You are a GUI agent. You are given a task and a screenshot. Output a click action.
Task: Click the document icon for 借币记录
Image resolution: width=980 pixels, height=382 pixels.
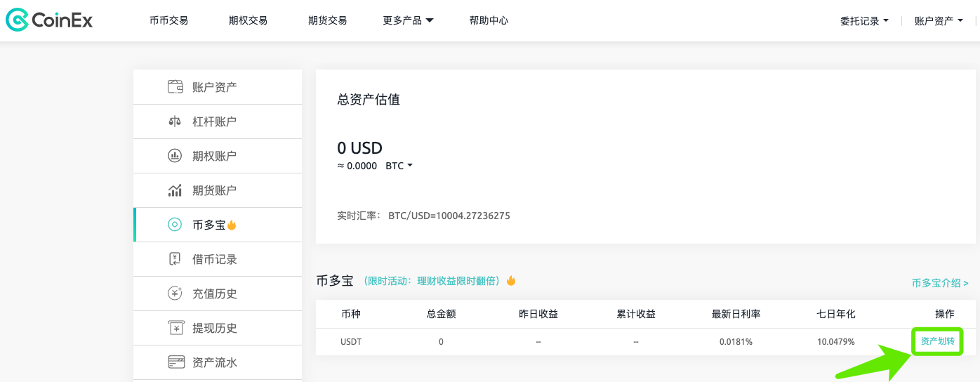pyautogui.click(x=176, y=259)
